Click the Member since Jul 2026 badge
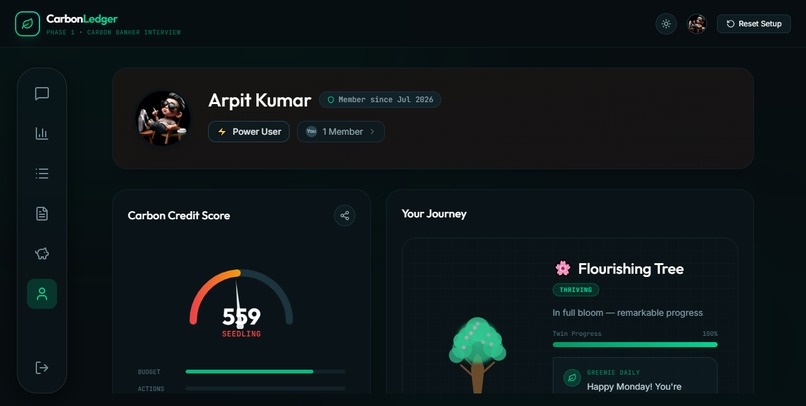Screen dimensions: 806x406 [x=380, y=100]
